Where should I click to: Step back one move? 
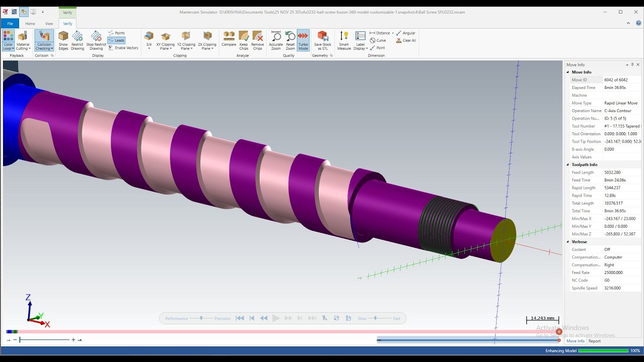point(252,318)
